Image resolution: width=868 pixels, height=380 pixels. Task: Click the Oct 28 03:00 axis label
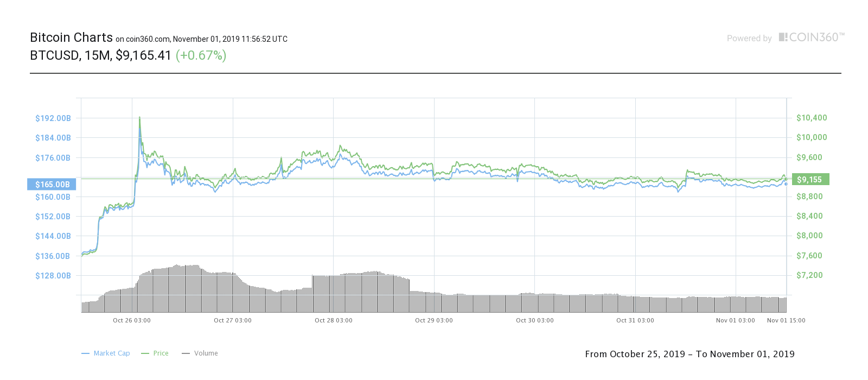334,320
